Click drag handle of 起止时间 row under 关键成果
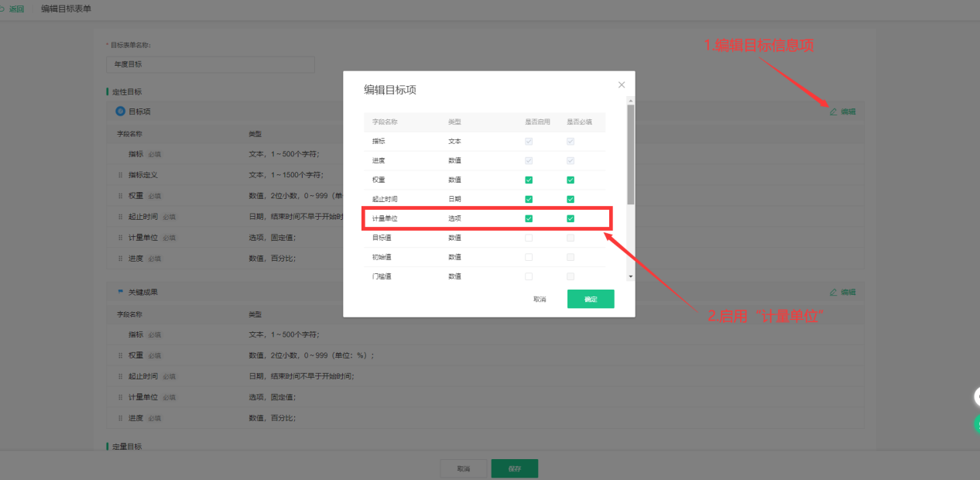The height and width of the screenshot is (480, 980). [x=120, y=376]
